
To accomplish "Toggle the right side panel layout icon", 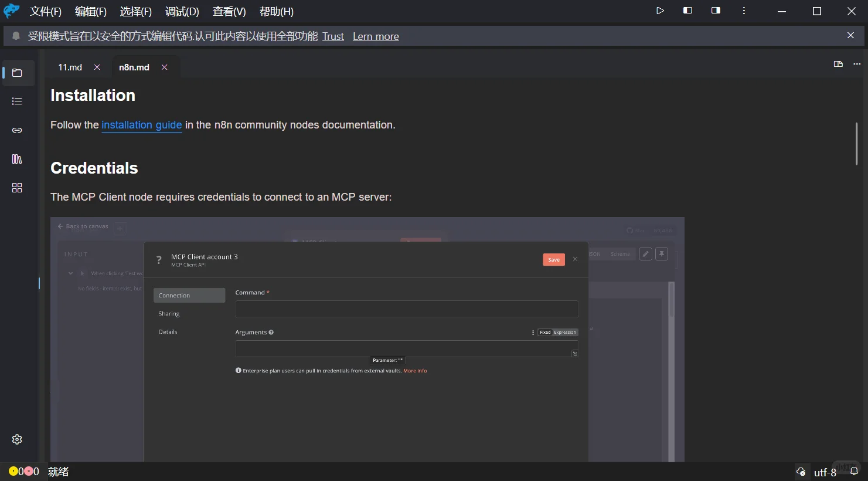I will pos(716,11).
